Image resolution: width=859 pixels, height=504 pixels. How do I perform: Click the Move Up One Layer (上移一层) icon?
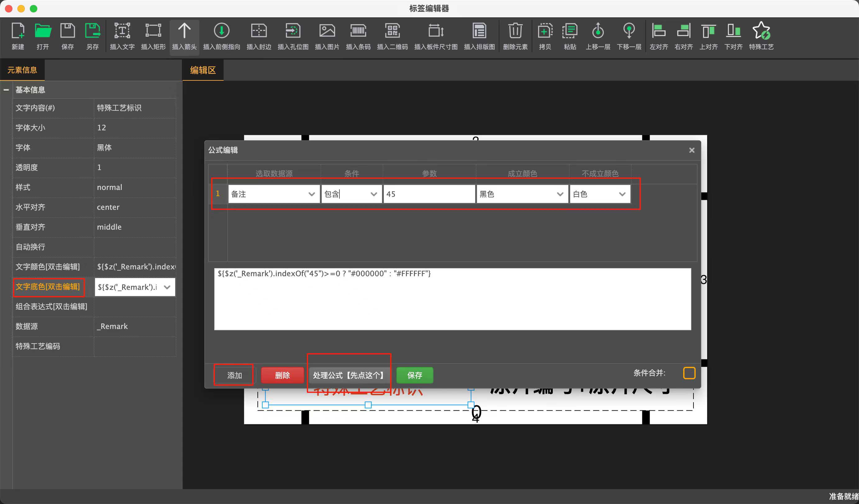[598, 31]
